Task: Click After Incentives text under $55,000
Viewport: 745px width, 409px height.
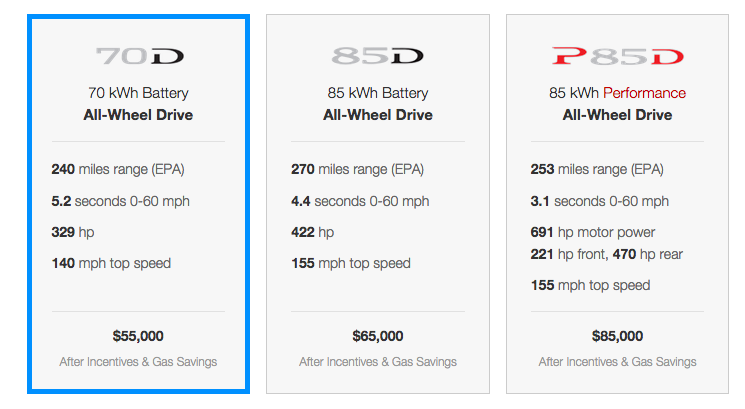Action: [x=138, y=362]
